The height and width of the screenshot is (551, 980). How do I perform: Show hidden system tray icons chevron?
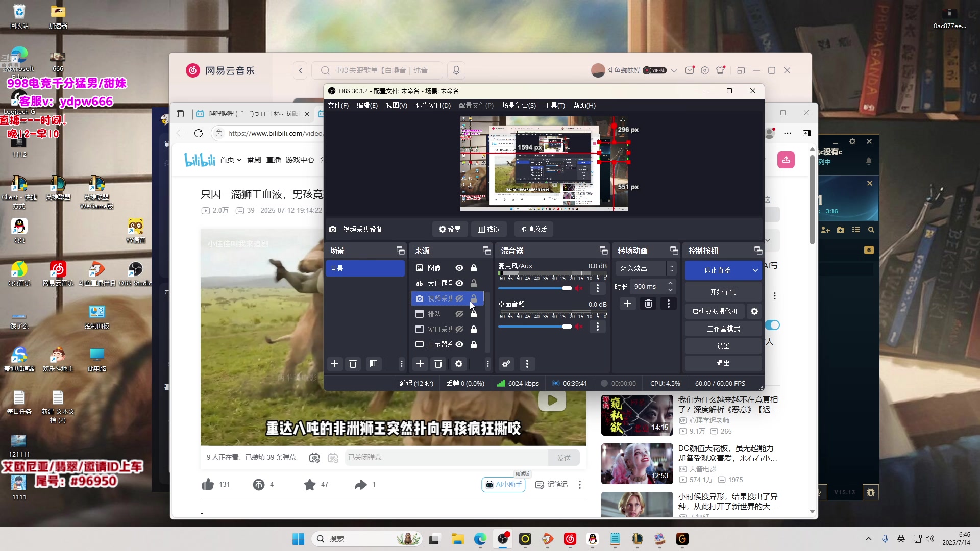[869, 539]
